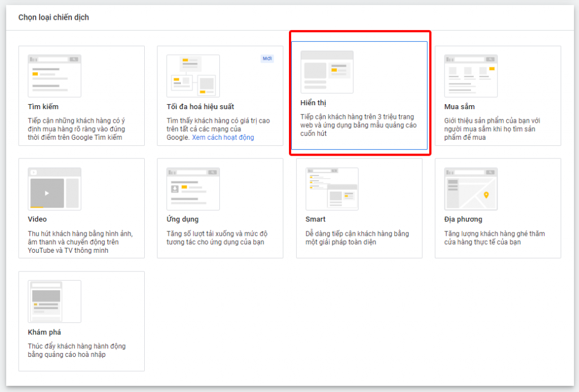This screenshot has width=579, height=392.
Task: Click the Mới badge on Tối đa hoá hiệu suất
Action: (x=267, y=58)
